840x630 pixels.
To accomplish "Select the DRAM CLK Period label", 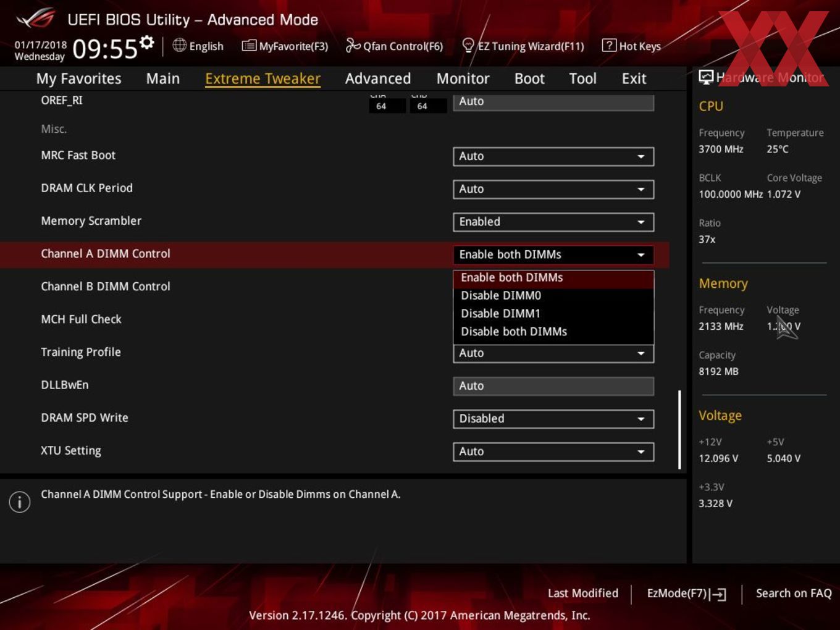I will (86, 188).
